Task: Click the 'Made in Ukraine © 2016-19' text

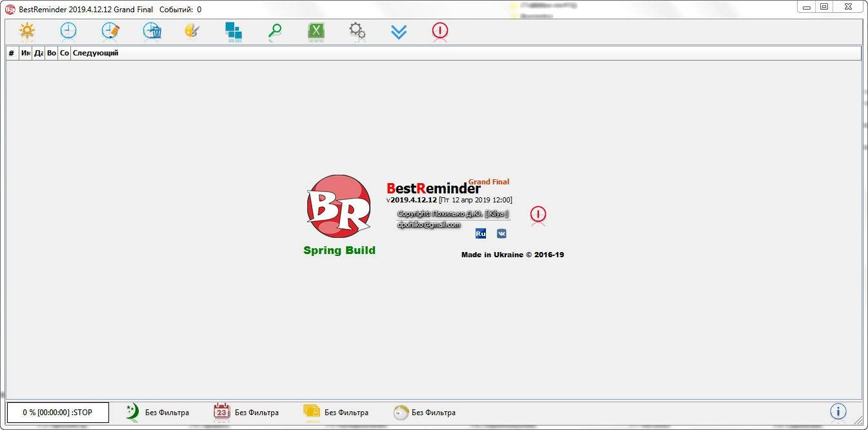Action: tap(512, 255)
